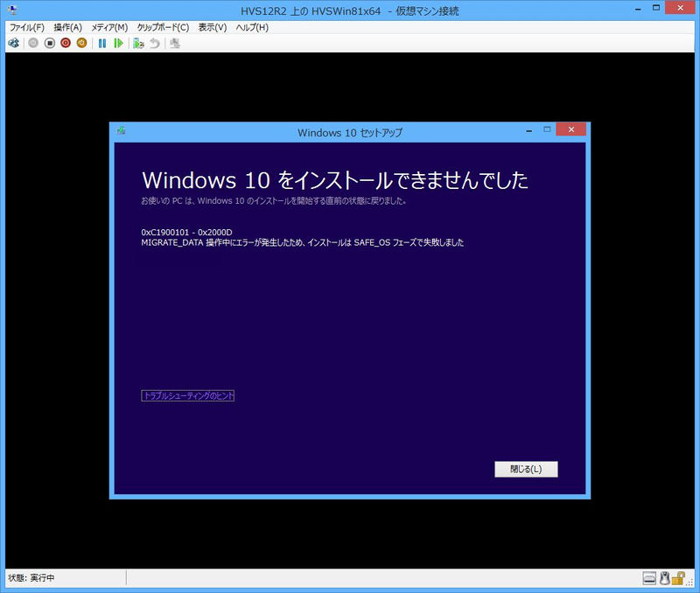Click the orange Save state icon
Image resolution: width=700 pixels, height=593 pixels.
[x=81, y=43]
